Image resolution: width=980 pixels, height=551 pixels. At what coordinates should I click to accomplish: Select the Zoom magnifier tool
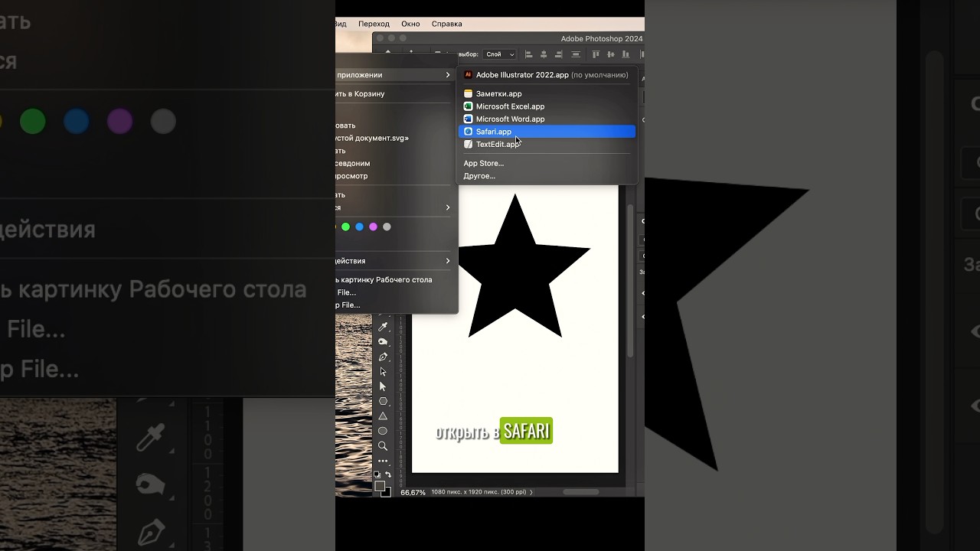click(383, 445)
